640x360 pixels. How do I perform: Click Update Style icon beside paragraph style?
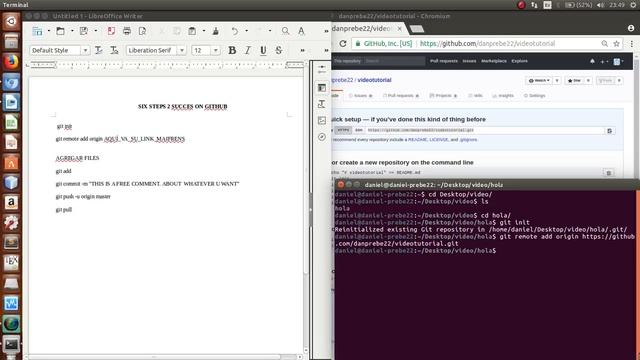pyautogui.click(x=98, y=50)
